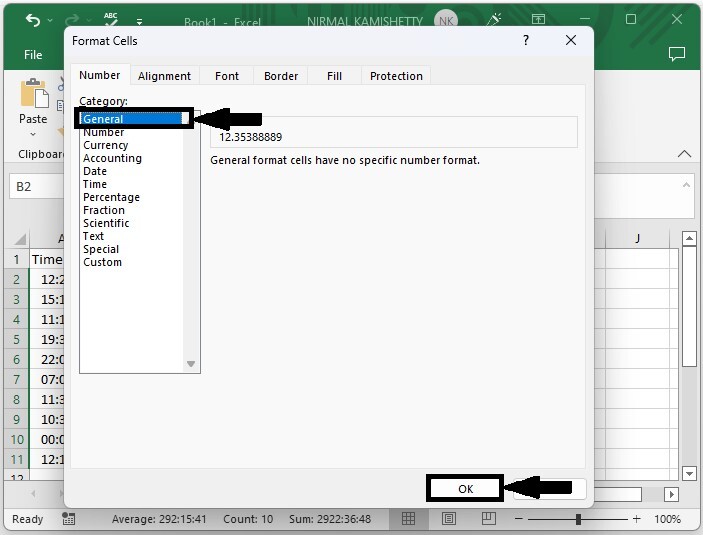The image size is (703, 535).
Task: Switch to Normal view icon
Action: [x=408, y=519]
